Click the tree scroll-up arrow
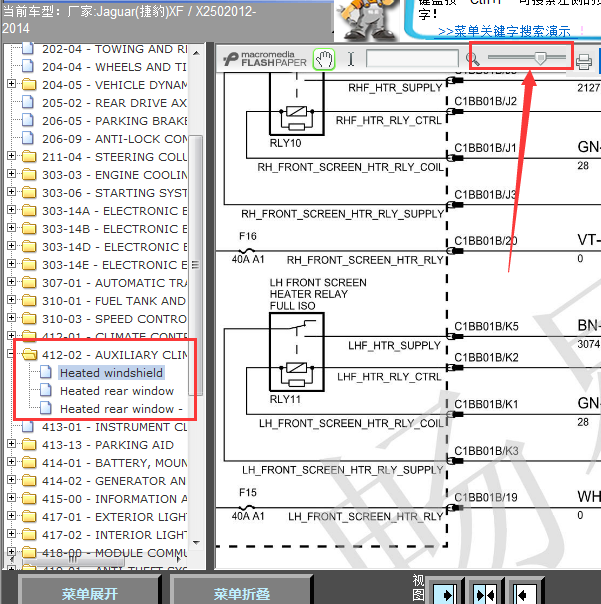This screenshot has height=604, width=601. [x=196, y=53]
